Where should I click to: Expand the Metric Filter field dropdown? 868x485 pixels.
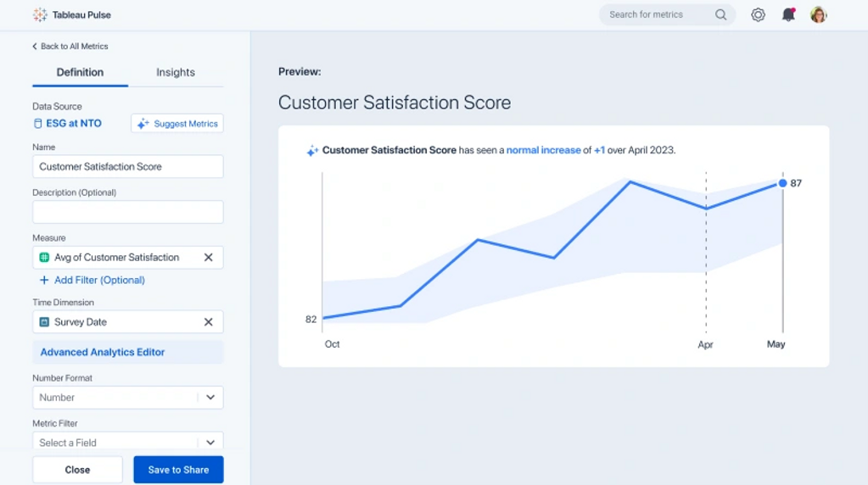[210, 442]
